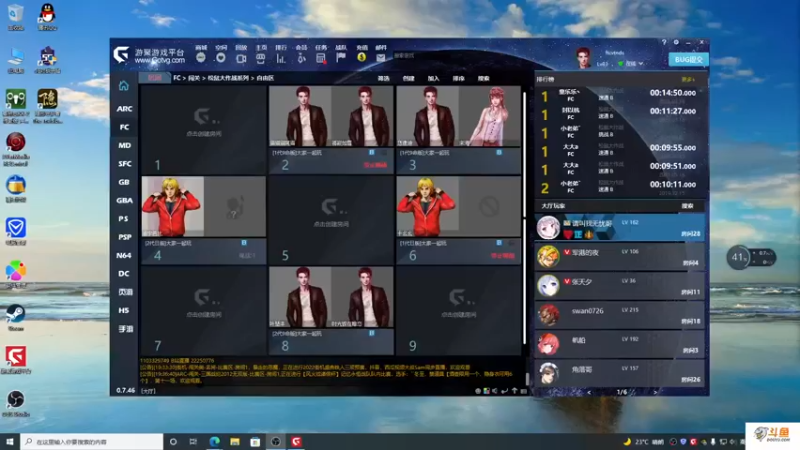Open the settings gear icon in title bar
The image size is (800, 450).
click(676, 42)
